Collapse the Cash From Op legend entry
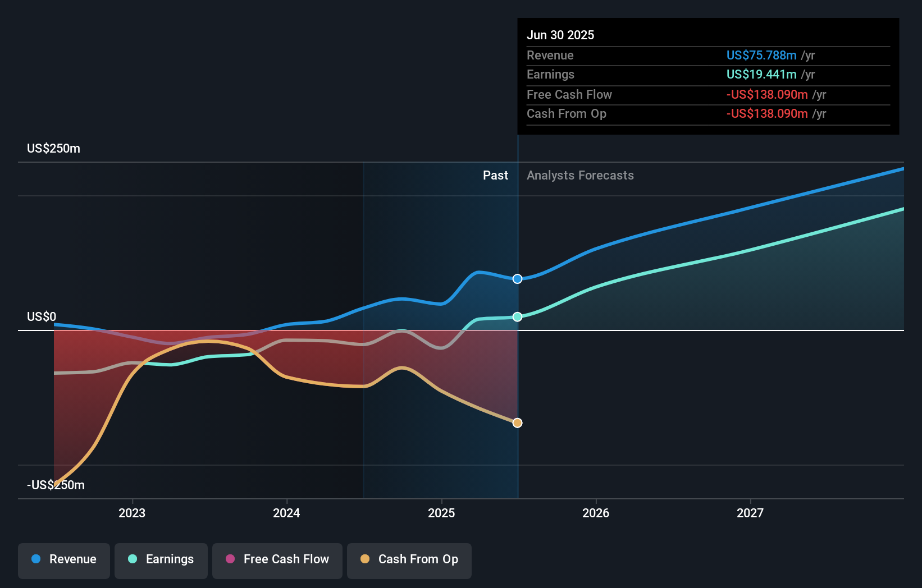The image size is (922, 588). 409,561
